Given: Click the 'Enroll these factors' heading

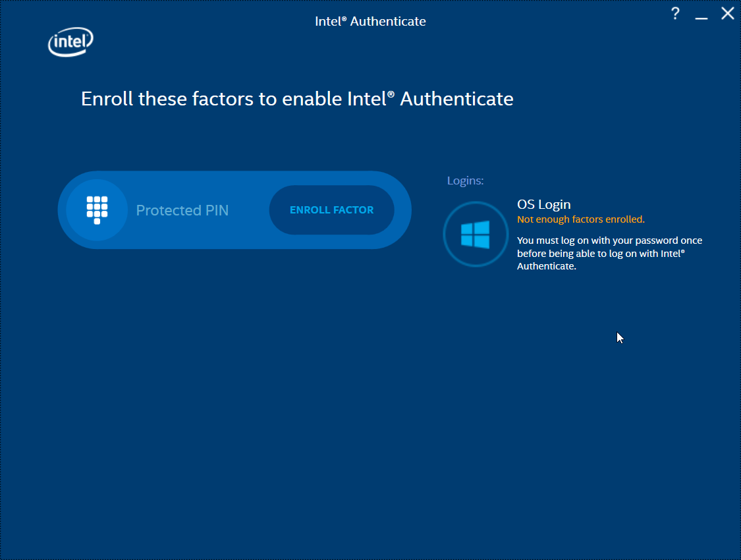Looking at the screenshot, I should 297,99.
